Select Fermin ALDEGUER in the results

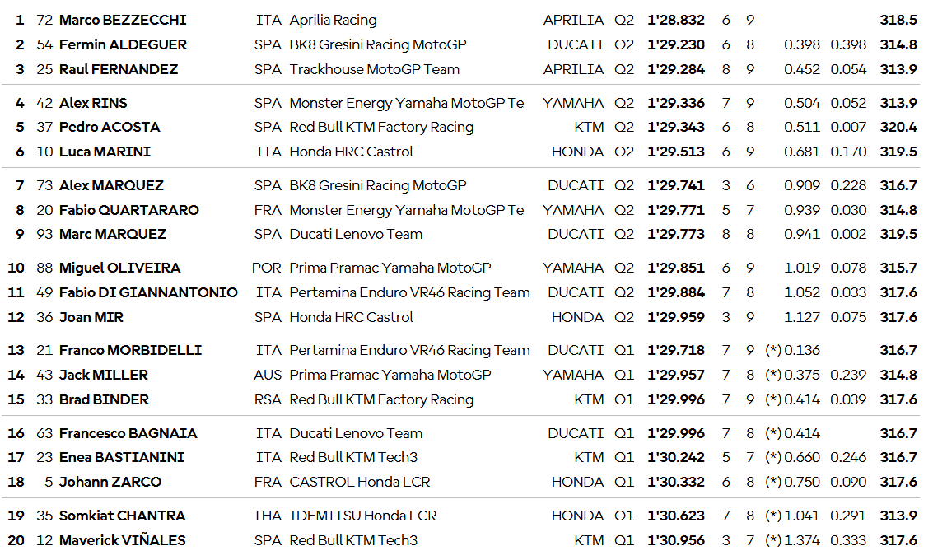(x=123, y=44)
